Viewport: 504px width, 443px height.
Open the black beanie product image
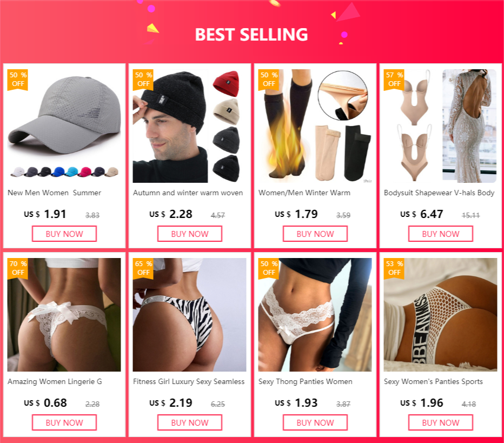(190, 126)
